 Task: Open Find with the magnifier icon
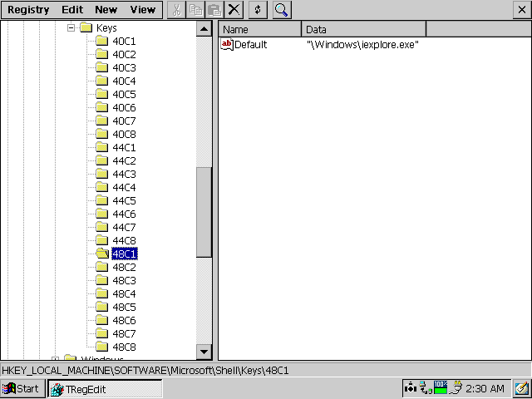(282, 10)
